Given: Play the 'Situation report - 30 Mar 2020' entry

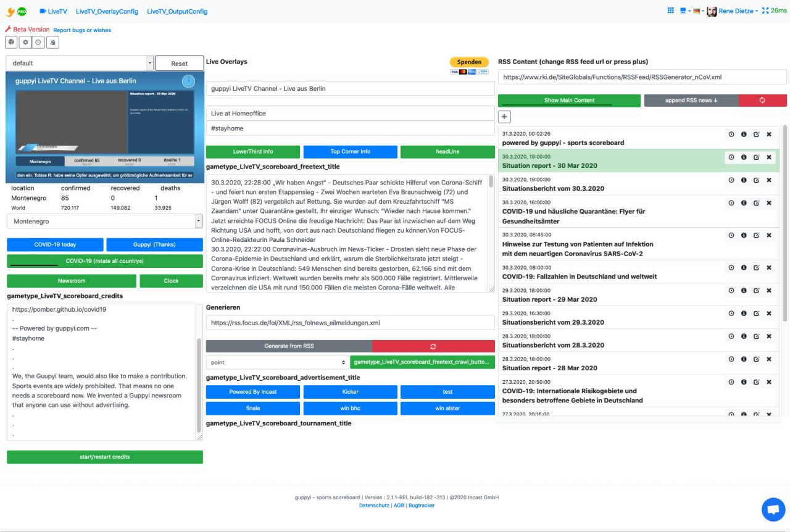Looking at the screenshot, I should coord(731,157).
